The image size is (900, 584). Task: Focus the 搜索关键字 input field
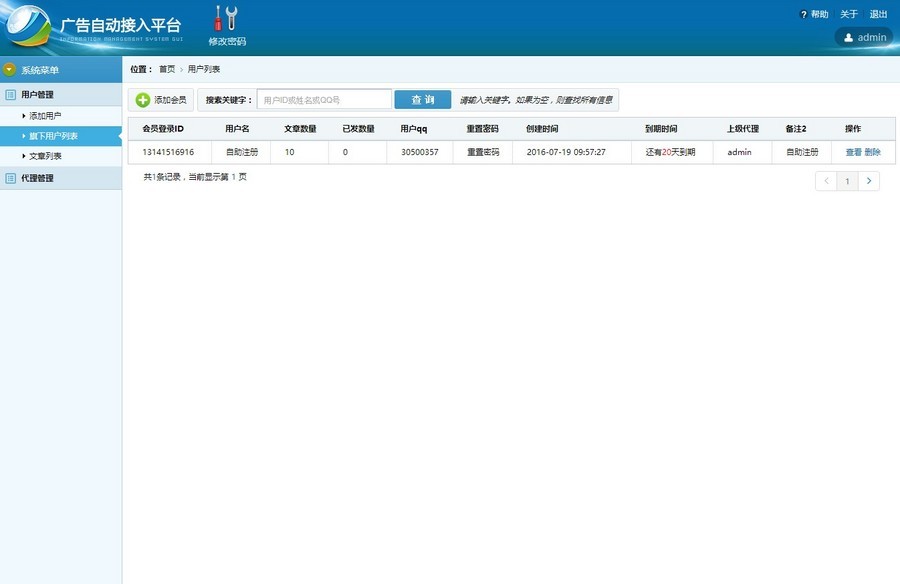pyautogui.click(x=324, y=100)
